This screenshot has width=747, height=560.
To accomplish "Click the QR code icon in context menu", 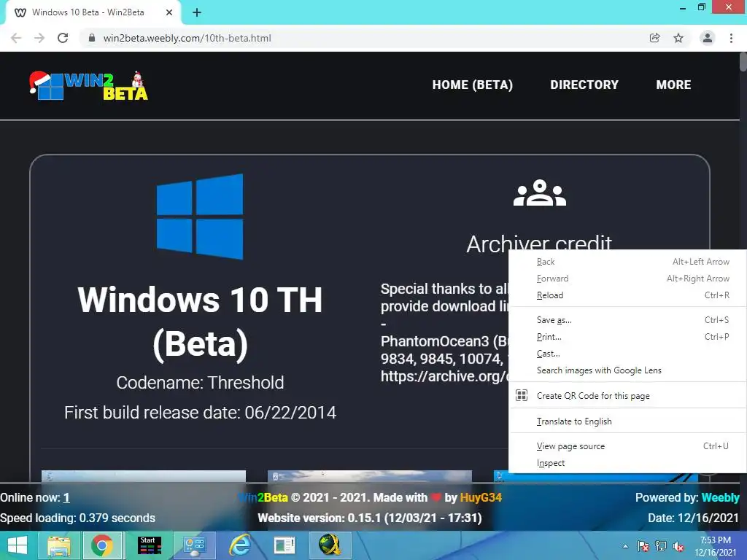I will [x=522, y=395].
